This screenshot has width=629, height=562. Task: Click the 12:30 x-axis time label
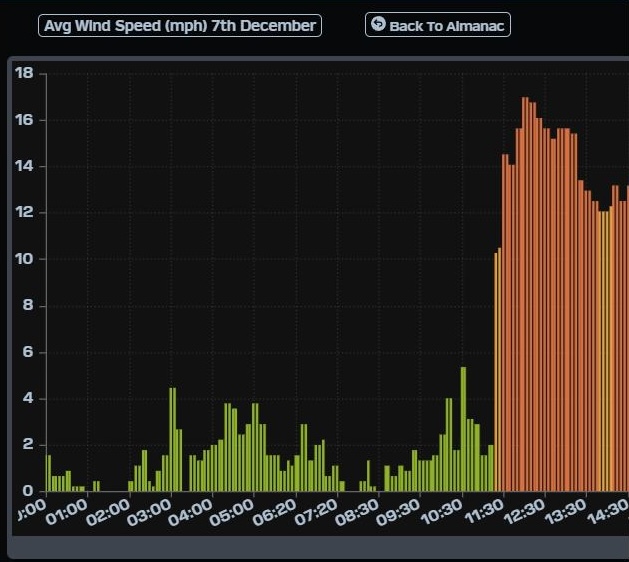(526, 513)
